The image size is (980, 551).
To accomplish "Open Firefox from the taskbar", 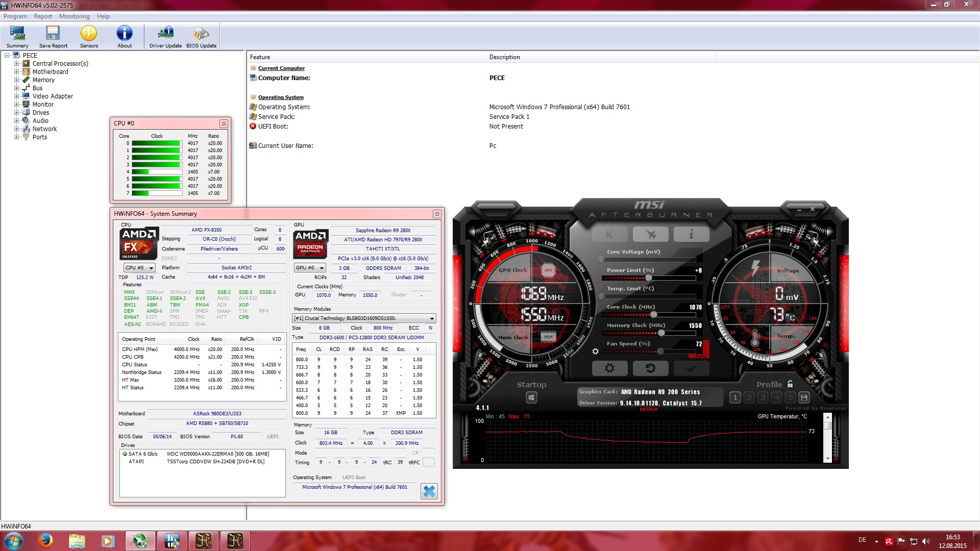I will click(45, 541).
